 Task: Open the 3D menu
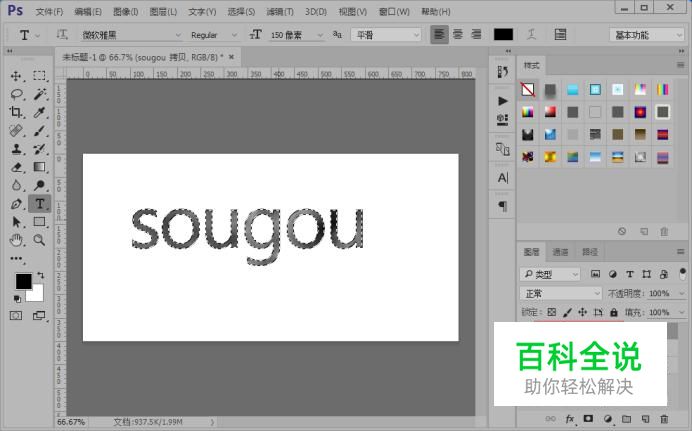point(316,11)
